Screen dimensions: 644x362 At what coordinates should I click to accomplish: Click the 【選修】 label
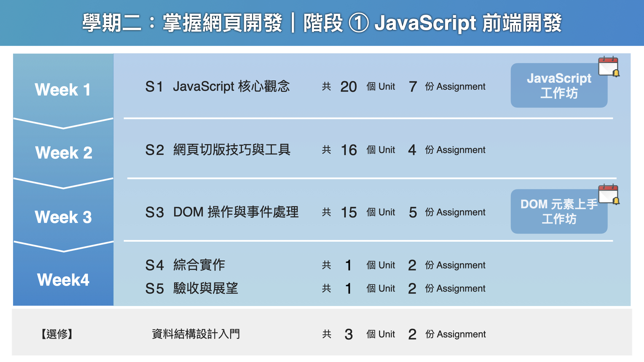click(x=57, y=334)
